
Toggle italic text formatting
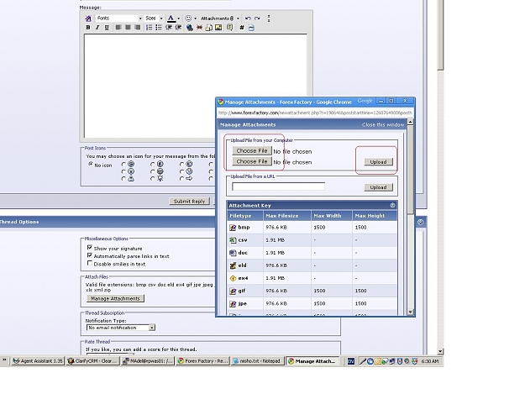tap(97, 28)
